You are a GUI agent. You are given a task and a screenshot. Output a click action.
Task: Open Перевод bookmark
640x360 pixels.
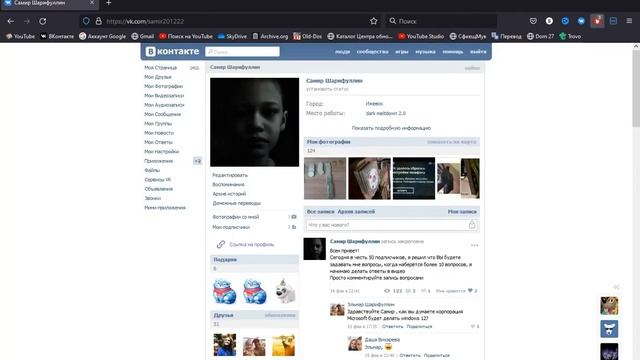pos(507,36)
